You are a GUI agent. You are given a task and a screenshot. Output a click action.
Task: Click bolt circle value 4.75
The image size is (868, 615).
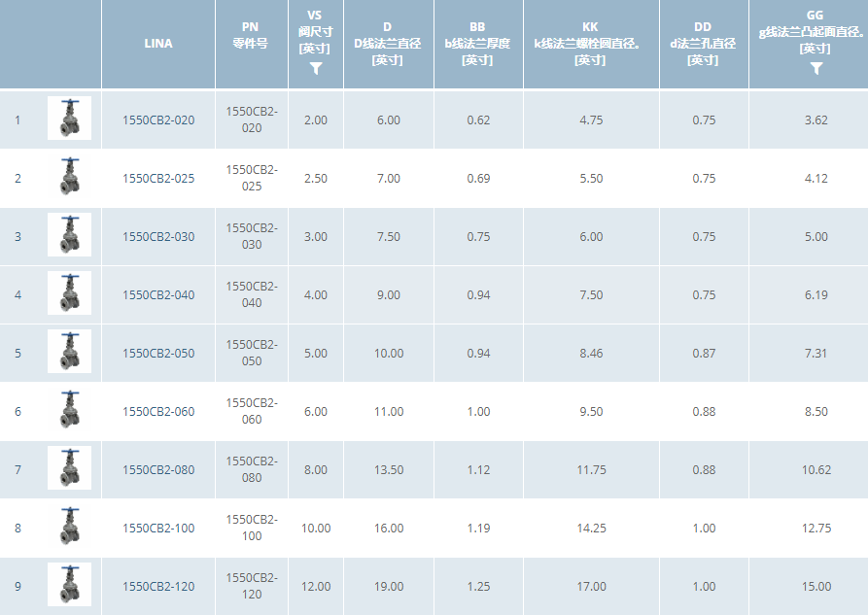tap(591, 120)
